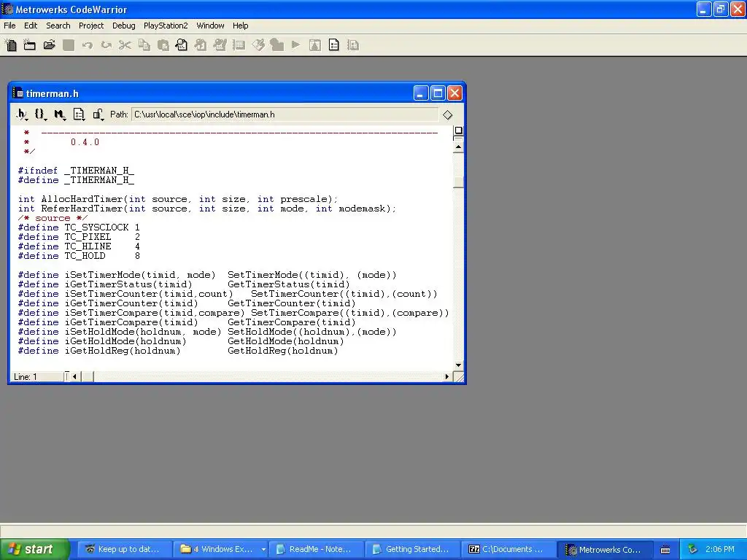
Task: Open the document settings pop-up menu
Action: click(79, 114)
